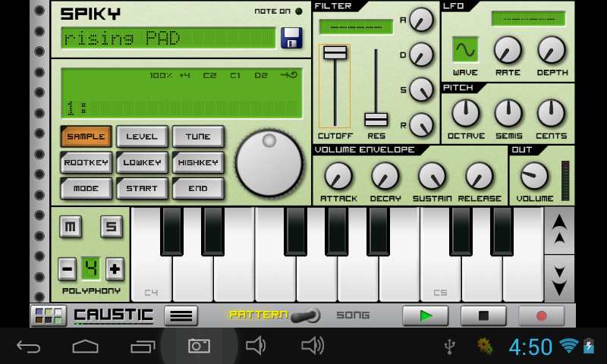Increase polyphony with the plus button

point(115,268)
